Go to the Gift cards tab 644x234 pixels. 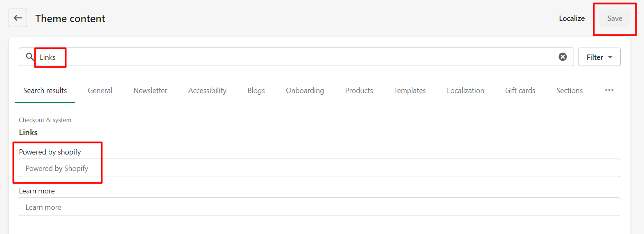(520, 91)
